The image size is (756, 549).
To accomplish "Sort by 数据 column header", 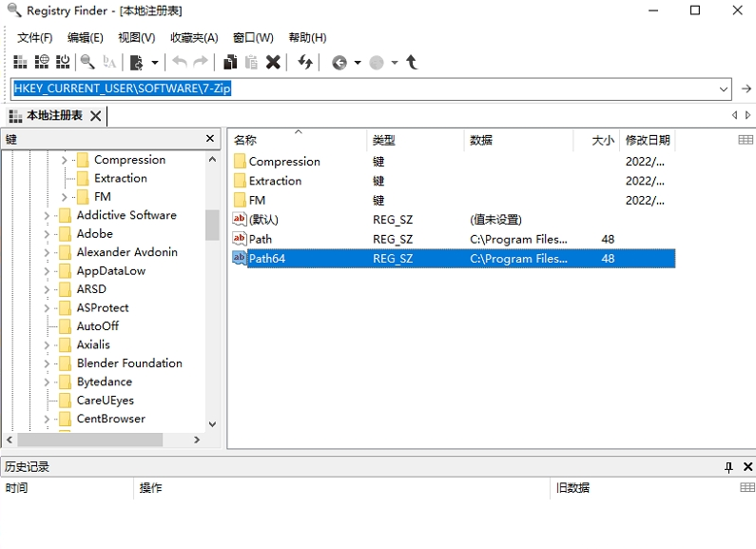I will pyautogui.click(x=519, y=141).
